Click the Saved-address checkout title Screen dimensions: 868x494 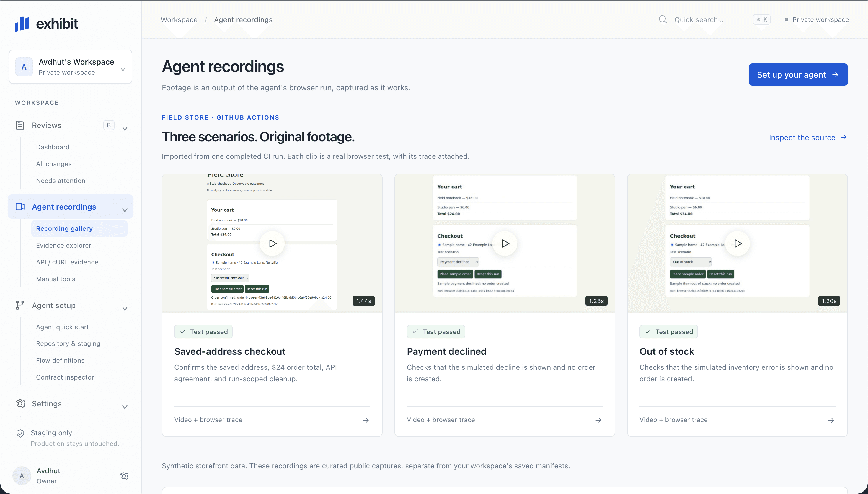coord(230,351)
